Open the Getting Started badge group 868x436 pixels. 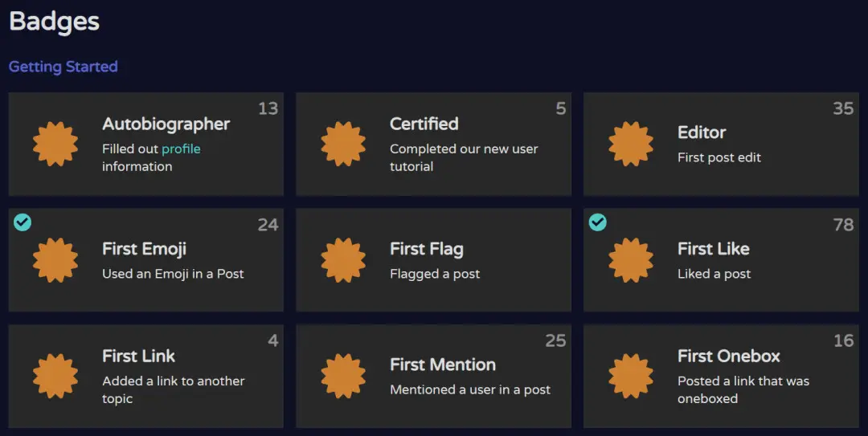(63, 67)
